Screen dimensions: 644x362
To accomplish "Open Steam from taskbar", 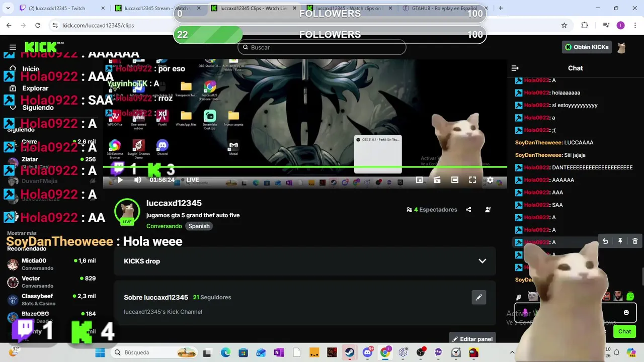I will pos(350,352).
